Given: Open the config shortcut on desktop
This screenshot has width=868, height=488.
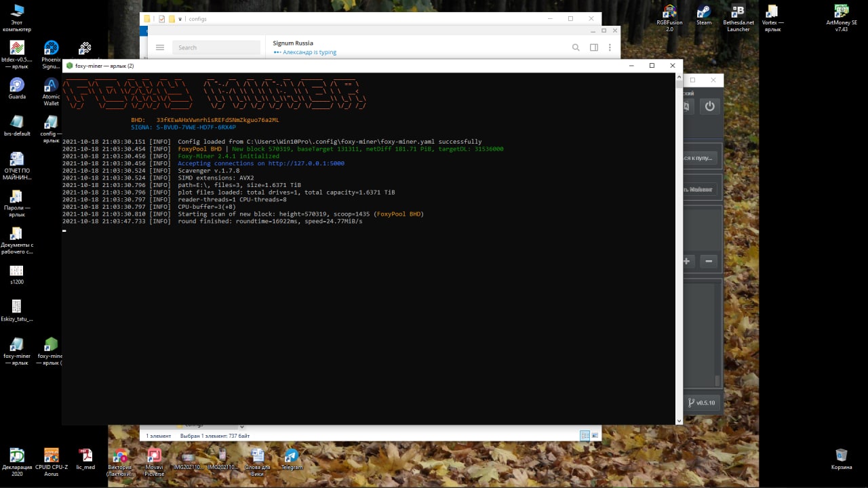Looking at the screenshot, I should [50, 129].
